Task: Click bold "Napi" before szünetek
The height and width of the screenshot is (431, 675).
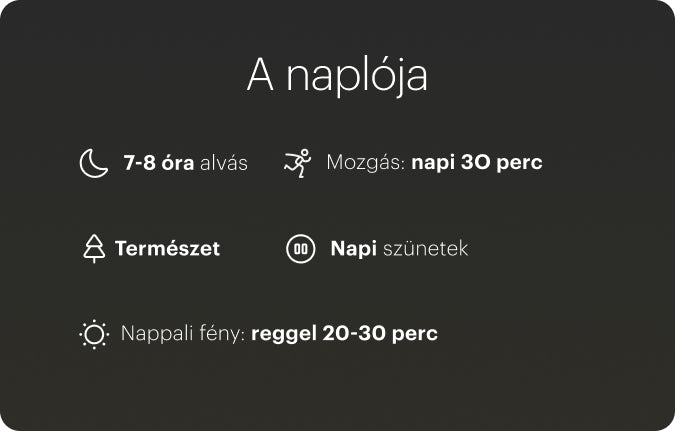Action: [352, 248]
